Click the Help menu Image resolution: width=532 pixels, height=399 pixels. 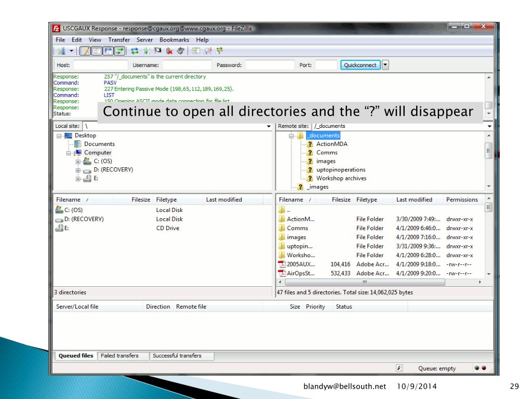(202, 39)
